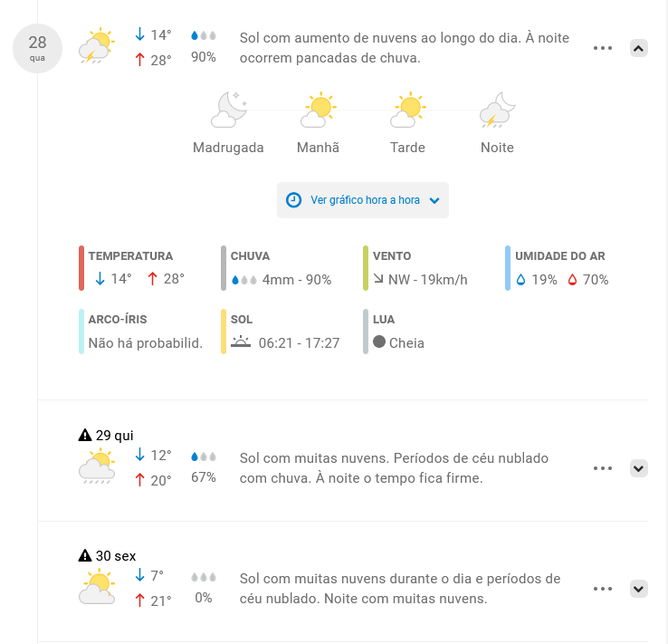
Task: Click the Madrugada moon-and-cloud icon
Action: pyautogui.click(x=229, y=110)
